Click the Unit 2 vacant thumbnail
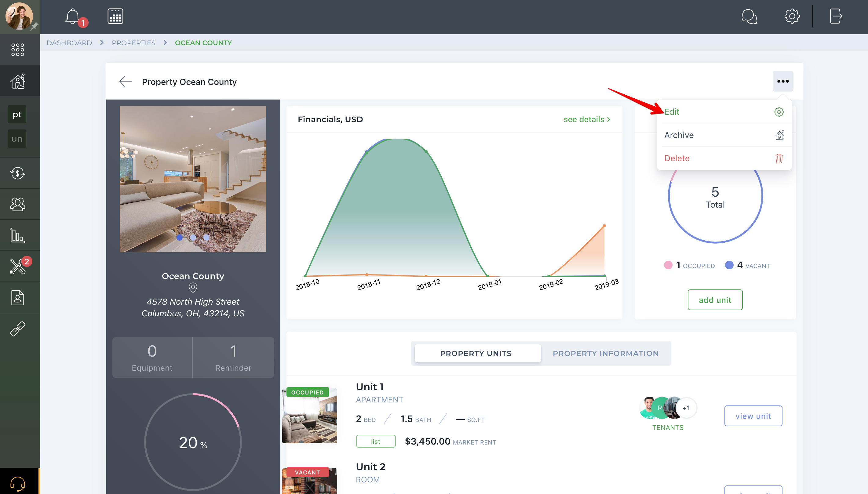Screen dimensions: 868x494 309,481
